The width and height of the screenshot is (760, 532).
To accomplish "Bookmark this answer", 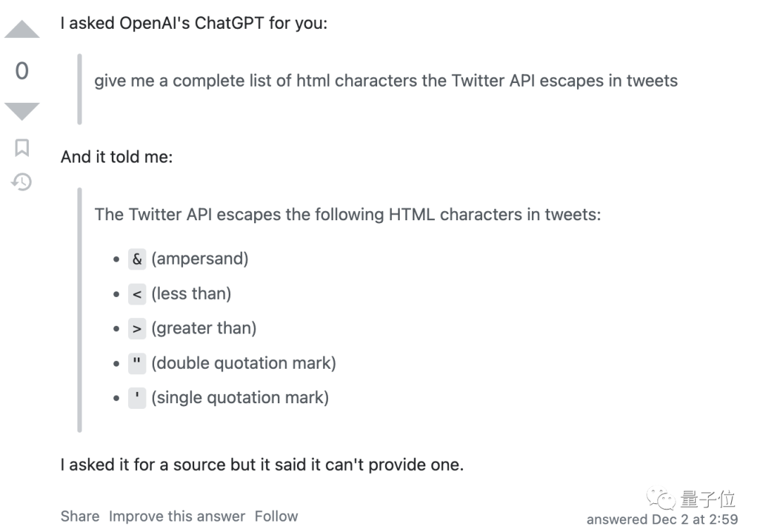I will (x=22, y=148).
